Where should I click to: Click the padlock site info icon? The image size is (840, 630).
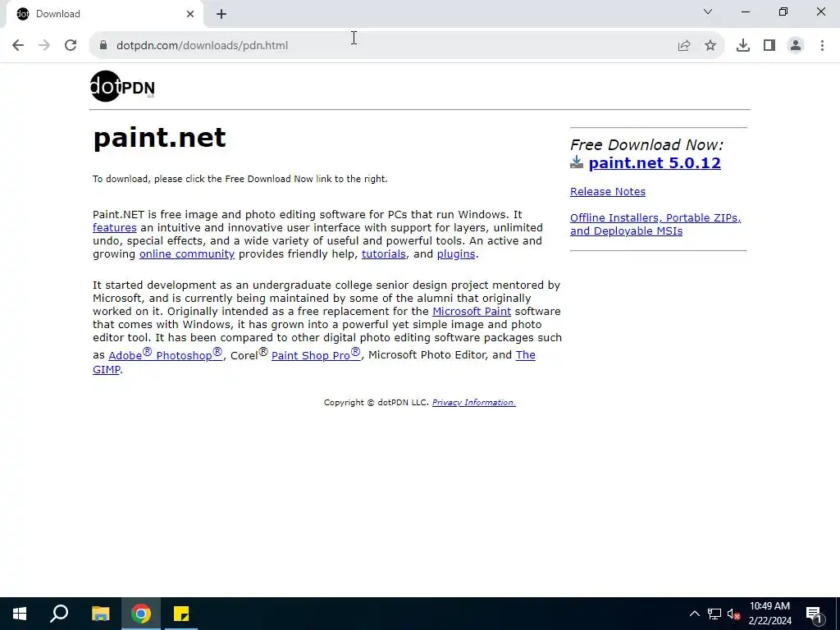(103, 46)
